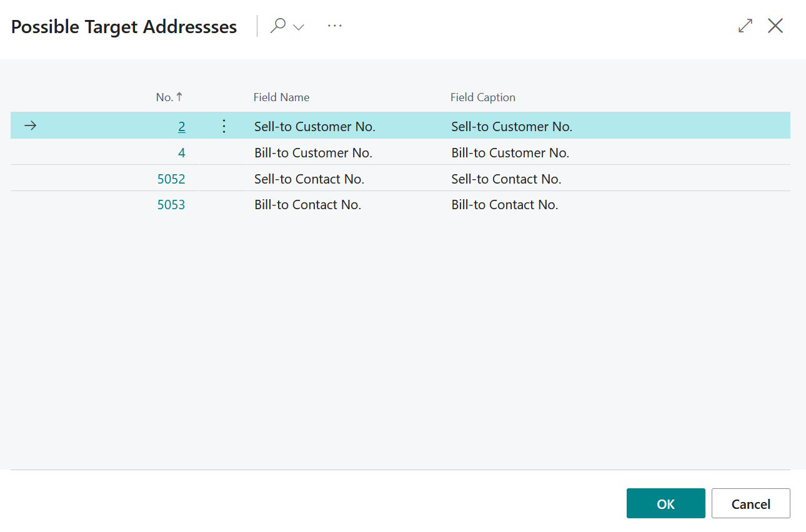Open the more options ellipsis menu

(x=335, y=26)
